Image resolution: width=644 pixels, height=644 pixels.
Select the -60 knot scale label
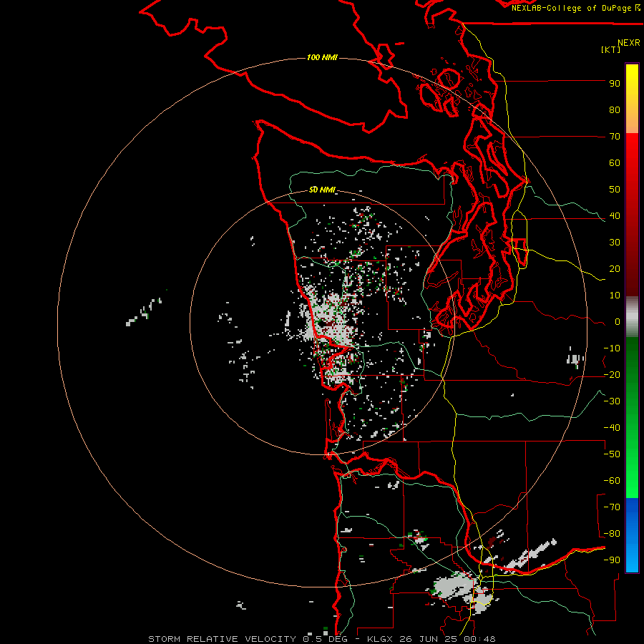point(612,481)
